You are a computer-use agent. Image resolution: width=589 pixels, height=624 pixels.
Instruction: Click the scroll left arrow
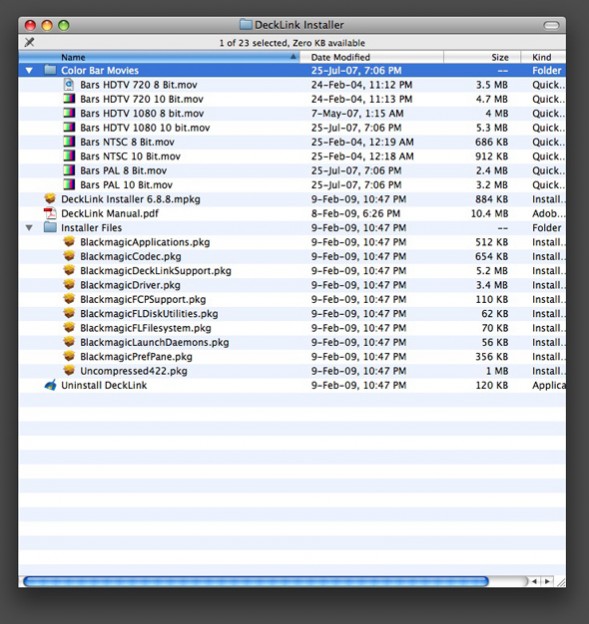tap(534, 581)
